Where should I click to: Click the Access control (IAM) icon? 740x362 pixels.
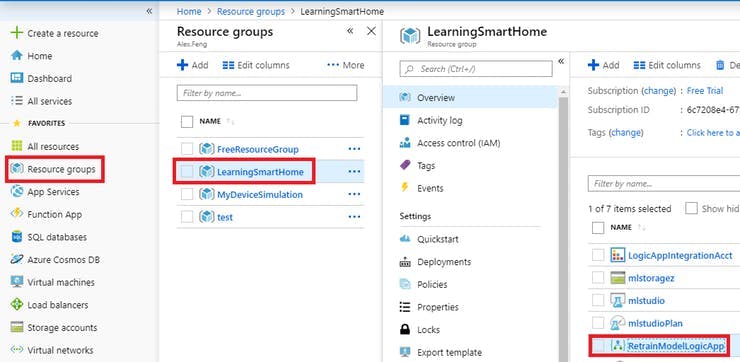tap(405, 143)
